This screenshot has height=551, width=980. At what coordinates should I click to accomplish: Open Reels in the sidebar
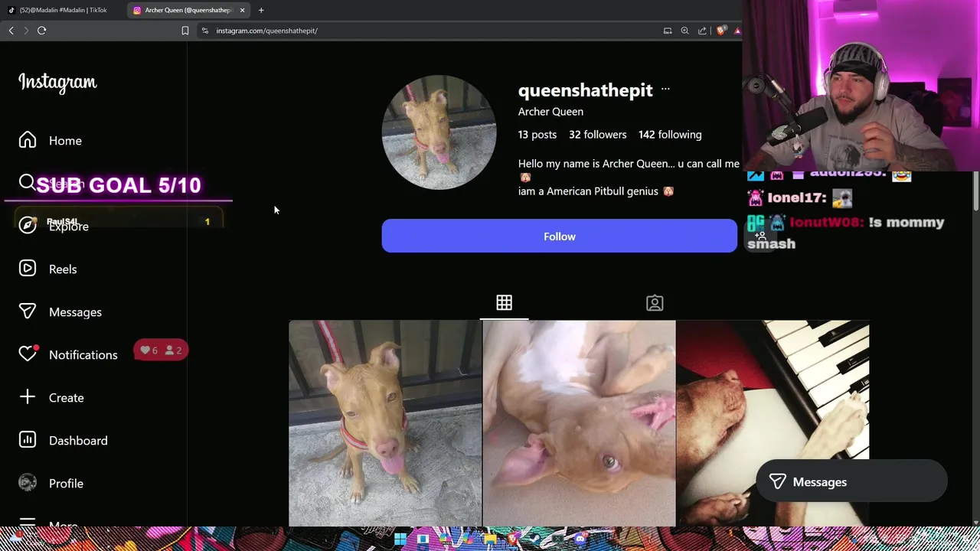point(47,269)
